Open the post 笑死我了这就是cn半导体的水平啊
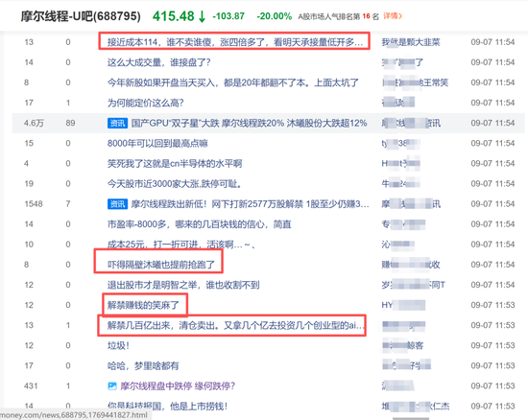This screenshot has width=528, height=420. 175,163
